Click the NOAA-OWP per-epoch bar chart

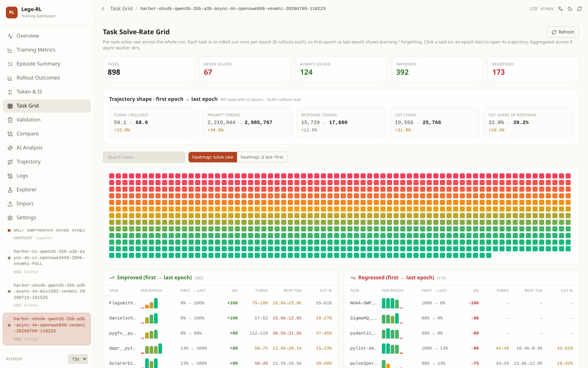click(392, 303)
